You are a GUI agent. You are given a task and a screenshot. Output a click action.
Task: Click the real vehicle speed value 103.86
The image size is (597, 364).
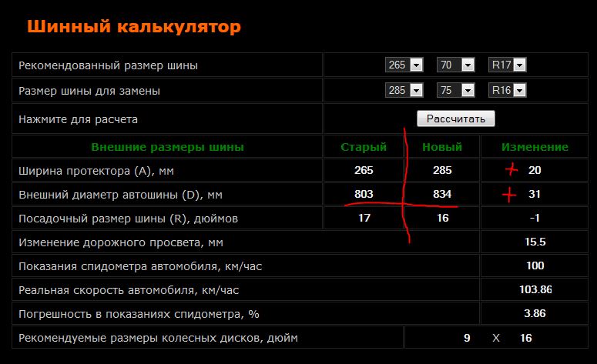535,289
